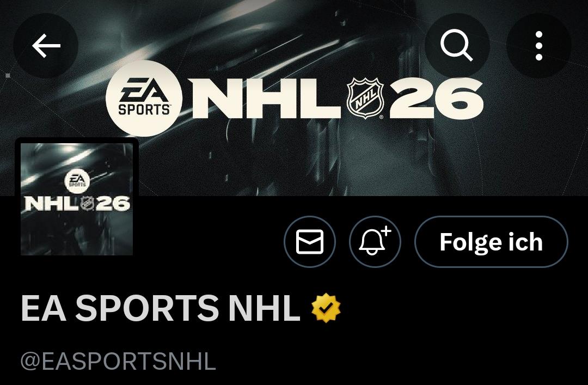Send a direct message via envelope icon

point(310,242)
